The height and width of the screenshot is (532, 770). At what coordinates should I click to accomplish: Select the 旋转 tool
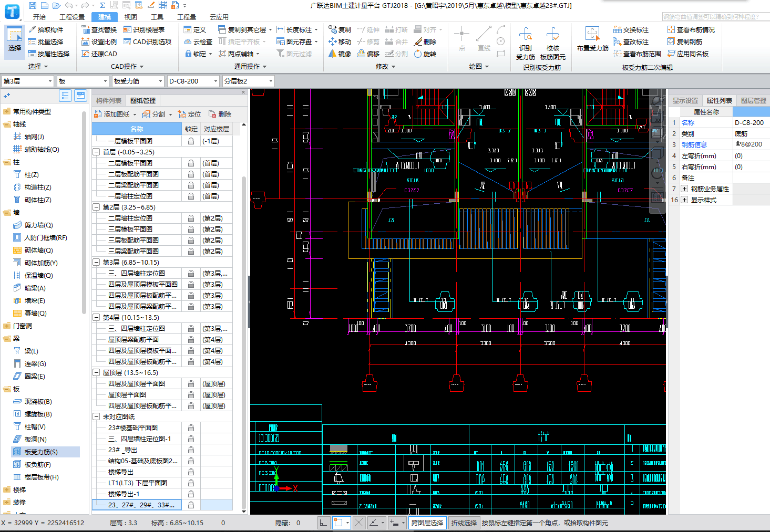pyautogui.click(x=425, y=54)
